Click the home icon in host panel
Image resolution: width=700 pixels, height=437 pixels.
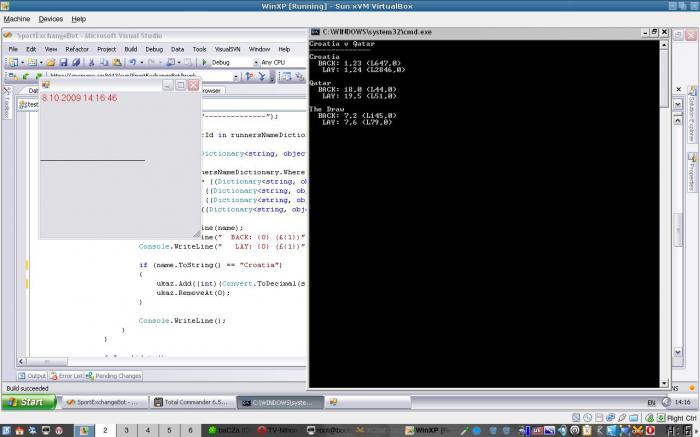pos(19,430)
